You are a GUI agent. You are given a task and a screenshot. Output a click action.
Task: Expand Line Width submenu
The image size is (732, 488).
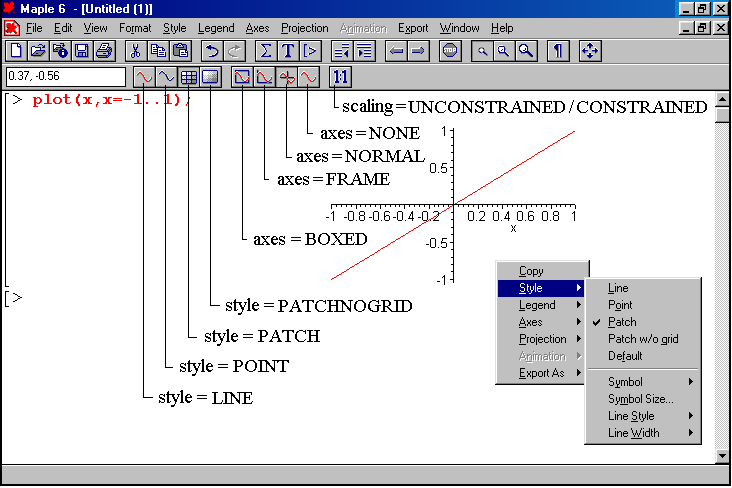click(x=643, y=433)
